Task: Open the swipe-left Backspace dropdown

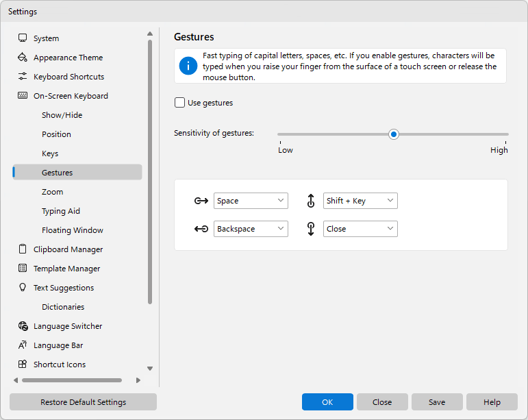Action: 251,229
